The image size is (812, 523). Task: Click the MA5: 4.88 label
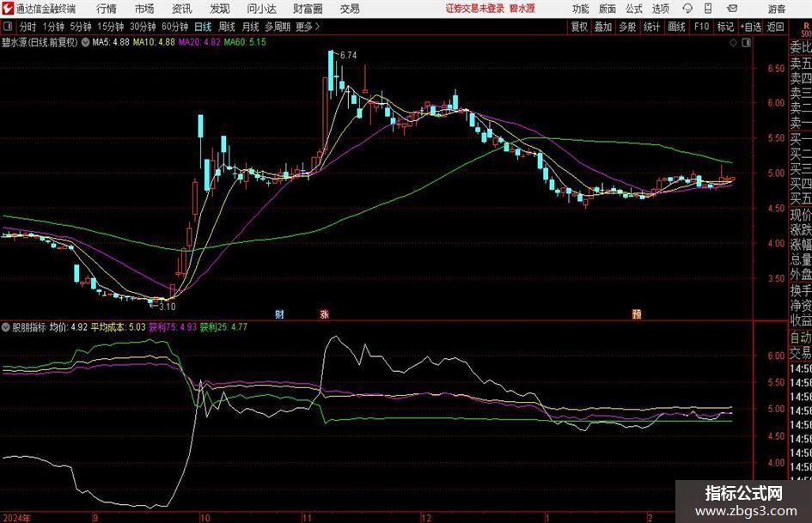(x=111, y=42)
